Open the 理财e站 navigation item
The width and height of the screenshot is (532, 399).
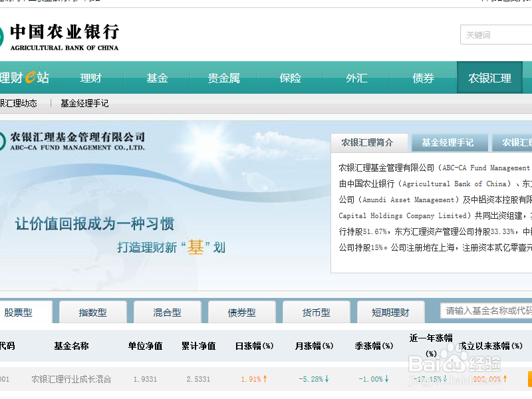pyautogui.click(x=25, y=78)
